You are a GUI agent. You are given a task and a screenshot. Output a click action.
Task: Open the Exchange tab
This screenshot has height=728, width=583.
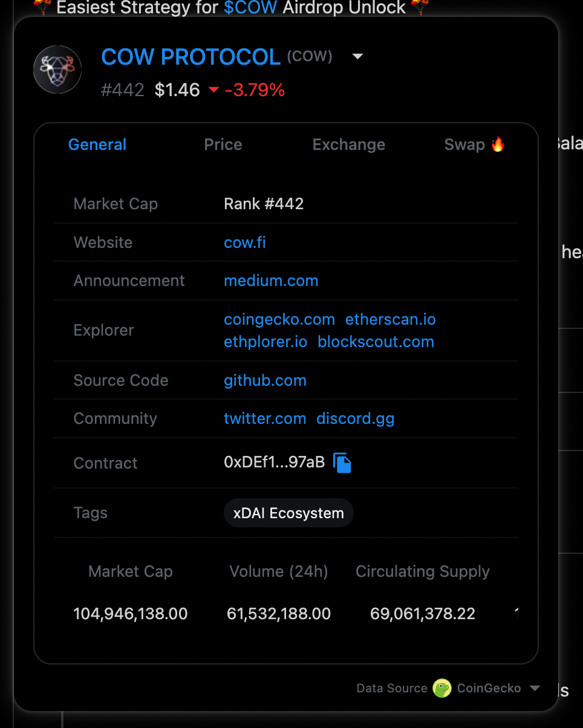click(x=349, y=145)
